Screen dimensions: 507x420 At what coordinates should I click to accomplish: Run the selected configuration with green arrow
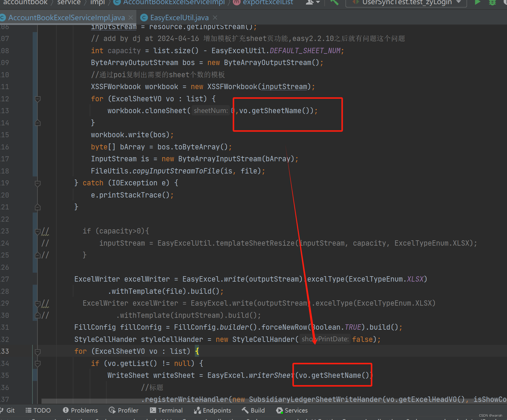click(x=477, y=2)
